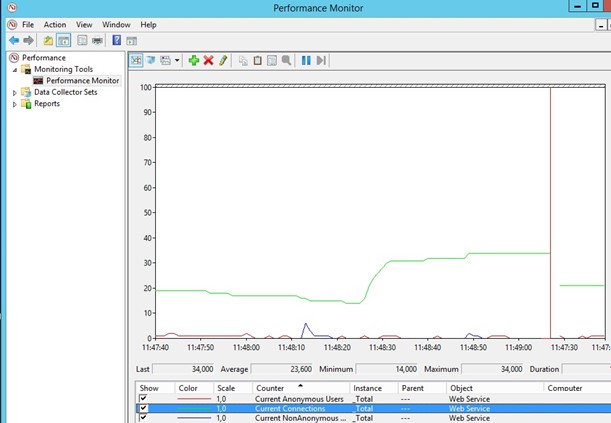The height and width of the screenshot is (423, 611).
Task: Click the Update Data step-forward icon
Action: [x=321, y=60]
